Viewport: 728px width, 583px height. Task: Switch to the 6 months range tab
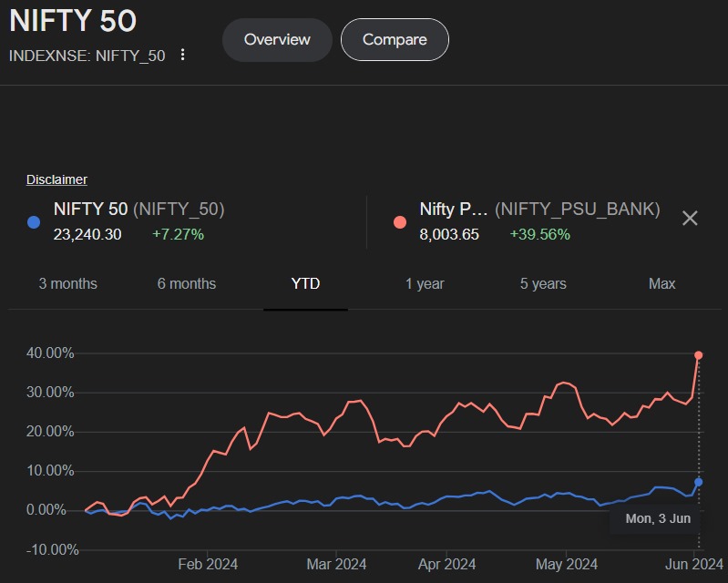coord(187,283)
